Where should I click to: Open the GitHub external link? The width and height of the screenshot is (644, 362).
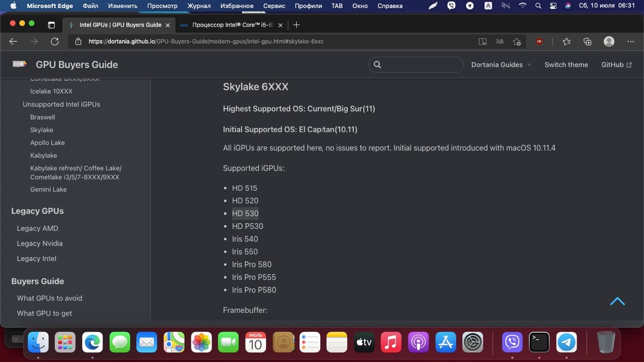pyautogui.click(x=616, y=64)
